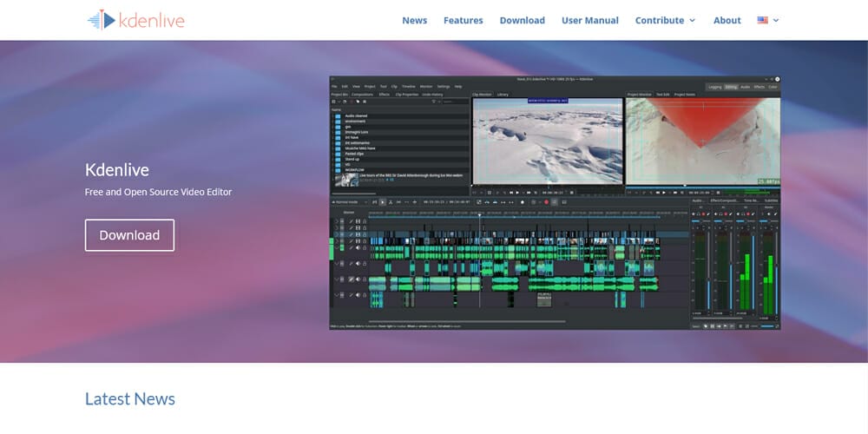Click play in the screenshot's clip monitor

[x=517, y=193]
